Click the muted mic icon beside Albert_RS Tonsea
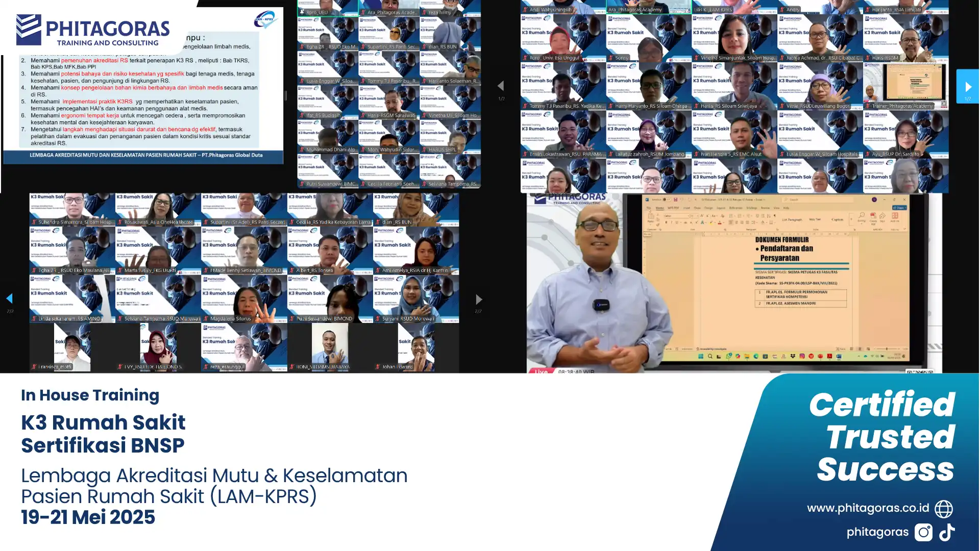The height and width of the screenshot is (551, 980). tap(291, 270)
